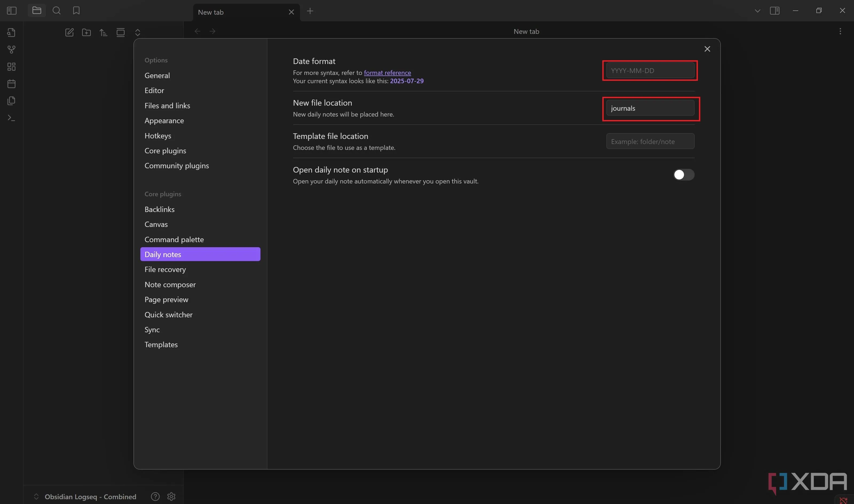Open graph view ribbon icon

pyautogui.click(x=11, y=50)
